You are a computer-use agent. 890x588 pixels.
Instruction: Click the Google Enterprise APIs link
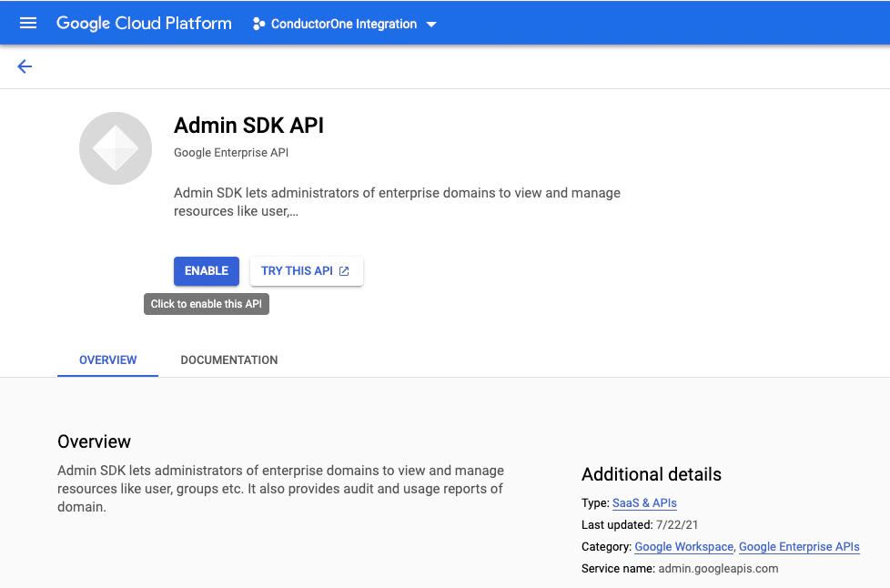pos(799,546)
